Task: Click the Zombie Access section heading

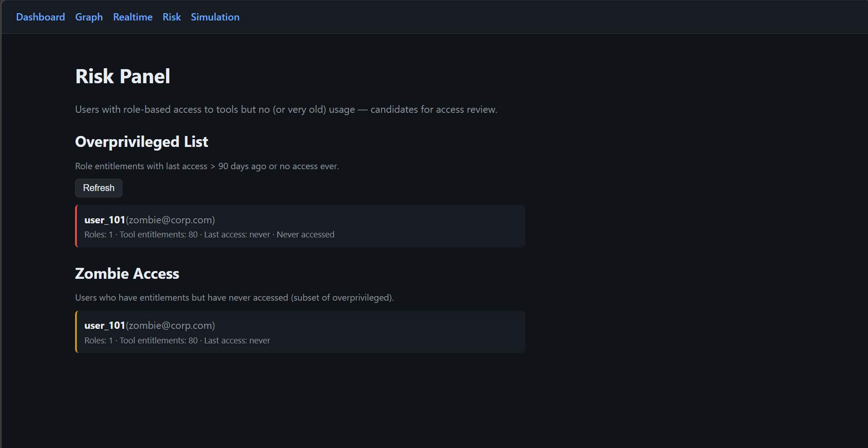Action: click(x=127, y=274)
